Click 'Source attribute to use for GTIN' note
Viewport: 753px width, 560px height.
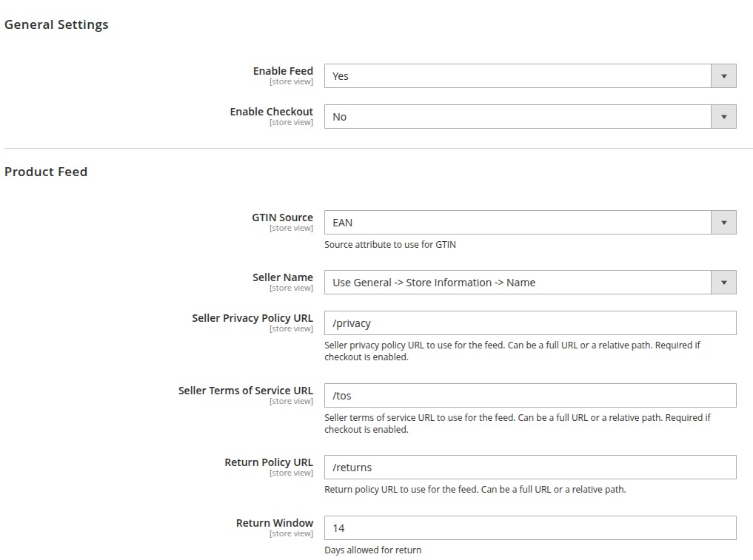click(x=389, y=245)
